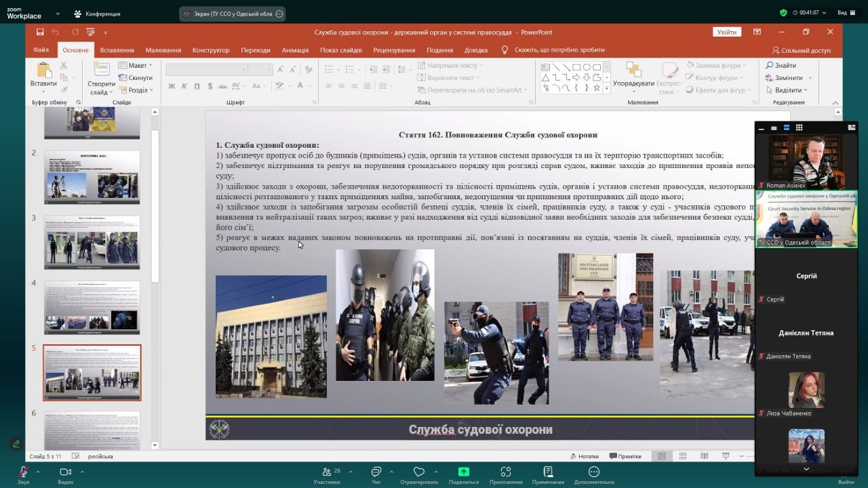This screenshot has width=868, height=488.
Task: Click the green encryption shield icon
Action: click(783, 13)
